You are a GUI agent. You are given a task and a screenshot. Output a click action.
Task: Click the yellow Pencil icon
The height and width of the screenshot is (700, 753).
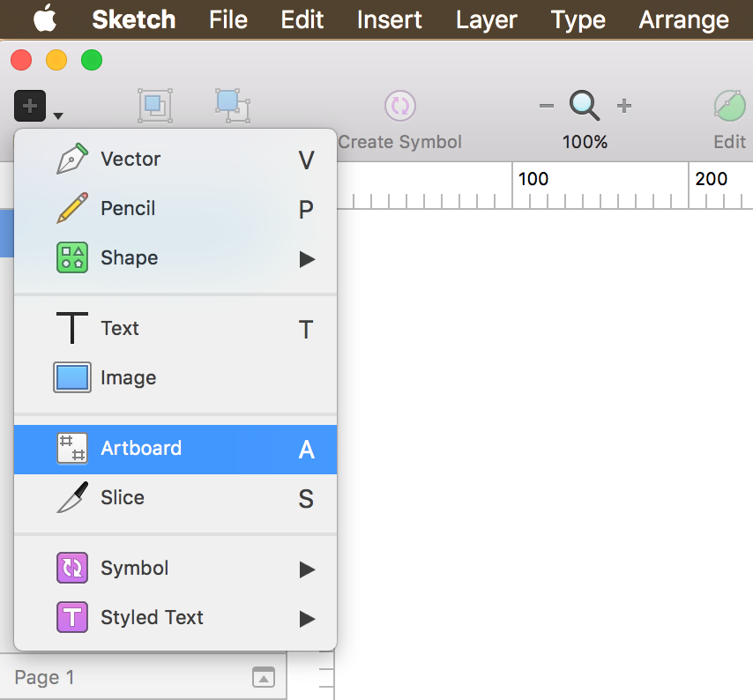pyautogui.click(x=72, y=208)
